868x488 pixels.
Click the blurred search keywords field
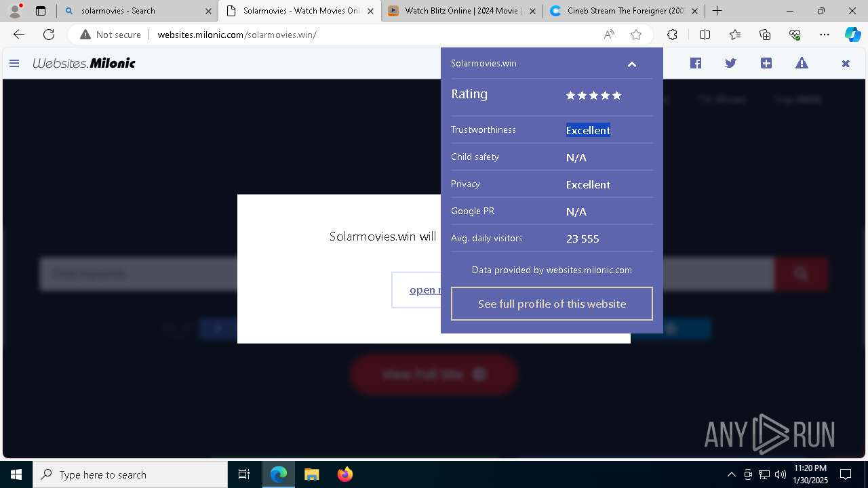[x=406, y=274]
